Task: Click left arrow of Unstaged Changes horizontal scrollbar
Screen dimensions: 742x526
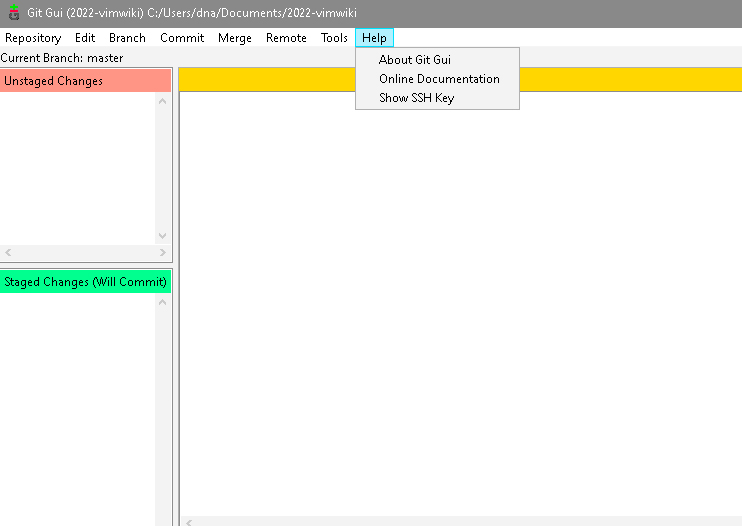Action: pyautogui.click(x=8, y=253)
